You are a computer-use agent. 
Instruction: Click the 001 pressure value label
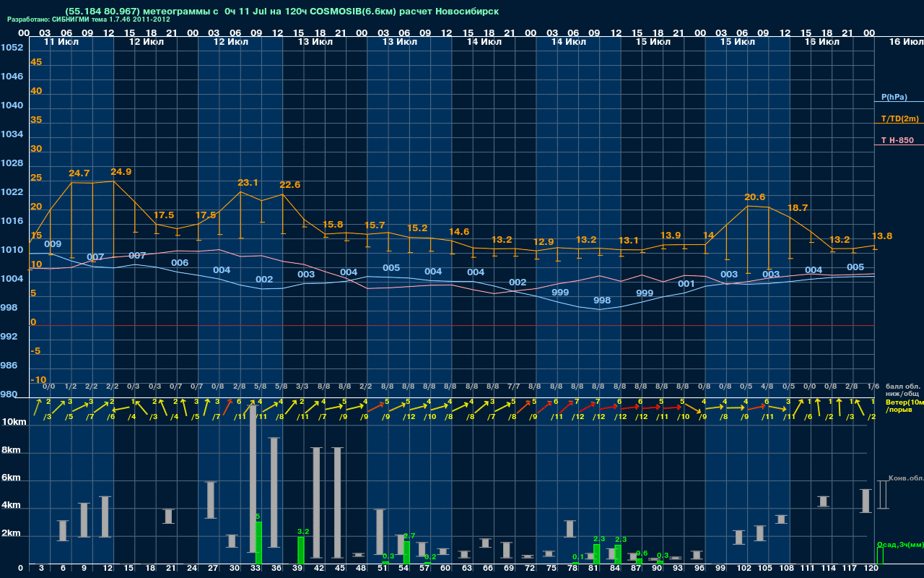tap(687, 284)
